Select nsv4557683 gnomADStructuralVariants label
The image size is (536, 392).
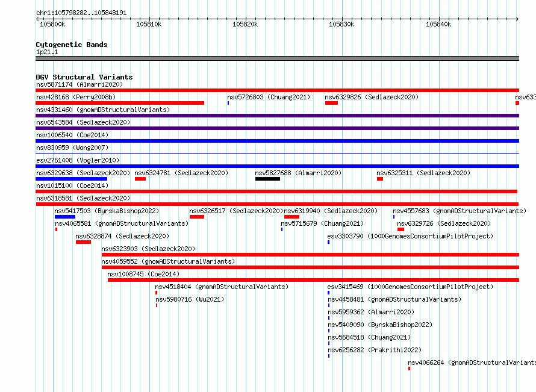pyautogui.click(x=460, y=211)
